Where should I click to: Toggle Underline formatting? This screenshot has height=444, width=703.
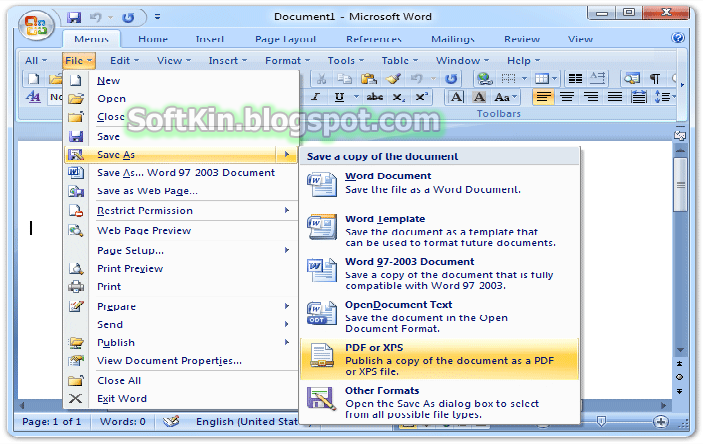tap(339, 97)
